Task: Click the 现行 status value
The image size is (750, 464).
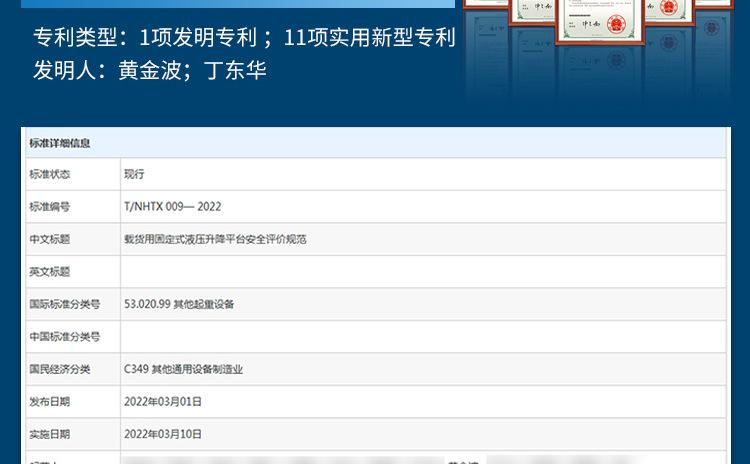Action: point(134,174)
